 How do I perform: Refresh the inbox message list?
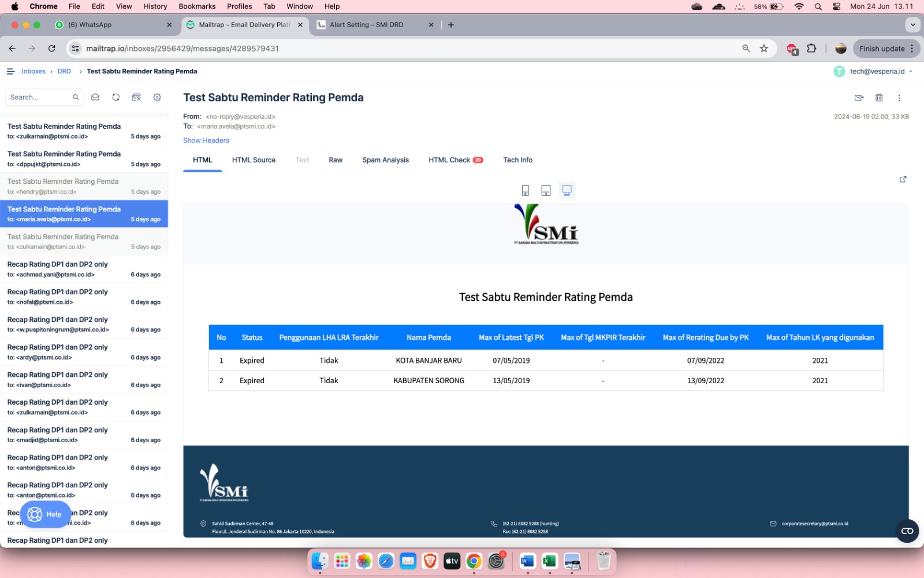[116, 97]
